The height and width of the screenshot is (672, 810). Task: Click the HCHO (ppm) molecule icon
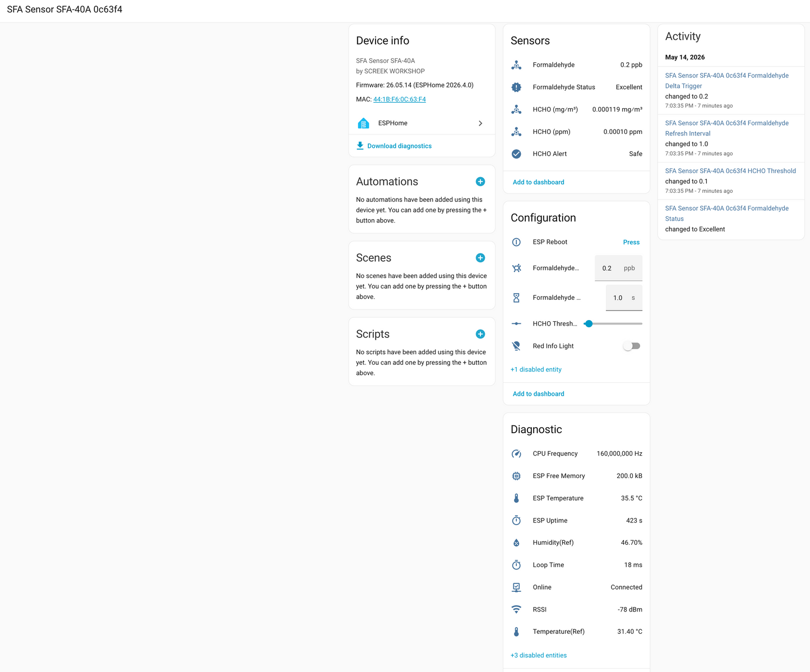click(x=516, y=132)
